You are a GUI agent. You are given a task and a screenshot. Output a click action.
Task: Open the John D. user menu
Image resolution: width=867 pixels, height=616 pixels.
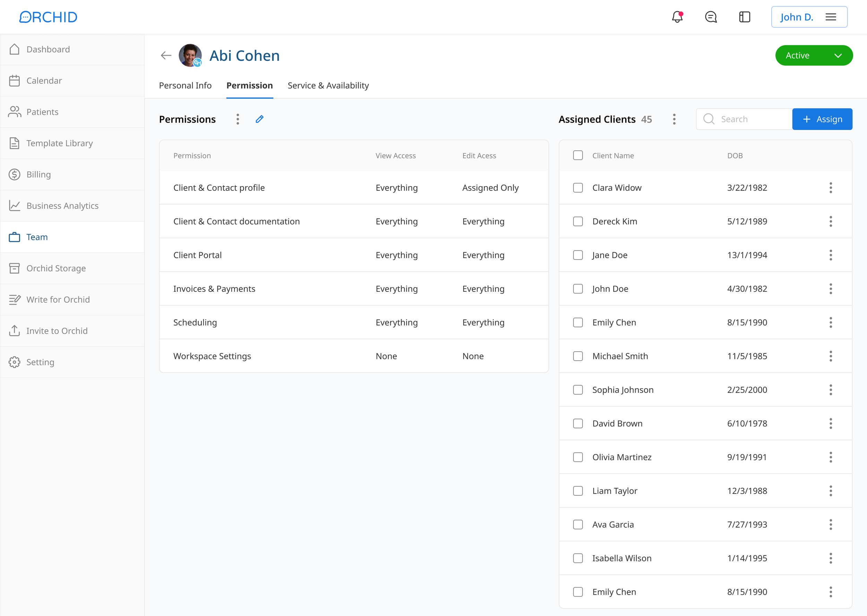click(809, 17)
